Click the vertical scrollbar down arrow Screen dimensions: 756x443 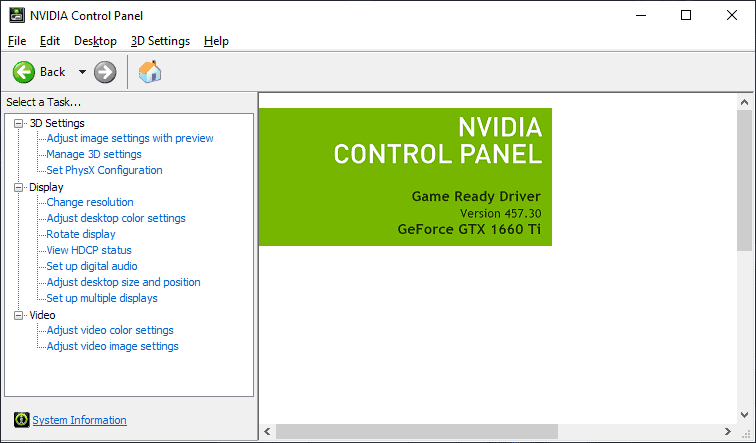pyautogui.click(x=744, y=415)
